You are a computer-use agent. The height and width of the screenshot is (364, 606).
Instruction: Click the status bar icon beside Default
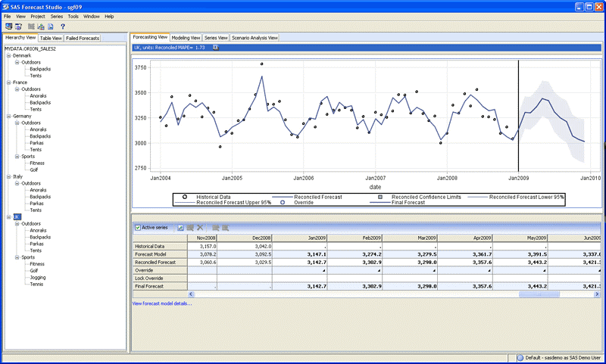[520, 358]
